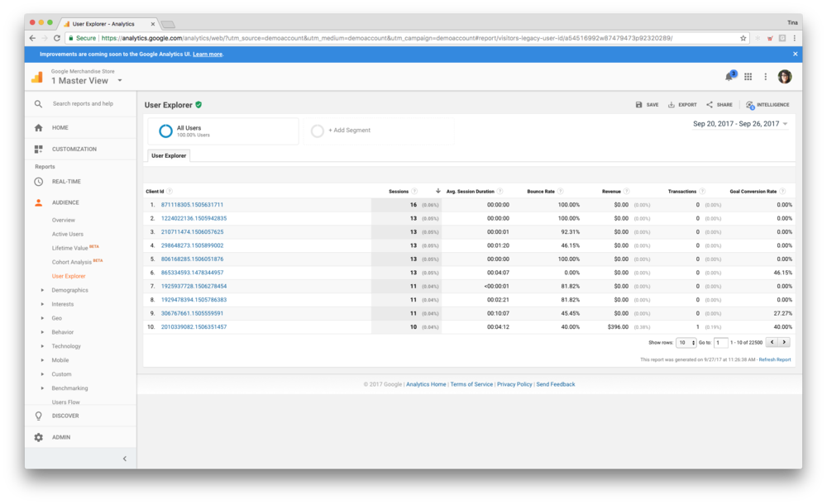Open the Chrome three-dot menu
Image resolution: width=827 pixels, height=504 pixels.
(x=794, y=38)
